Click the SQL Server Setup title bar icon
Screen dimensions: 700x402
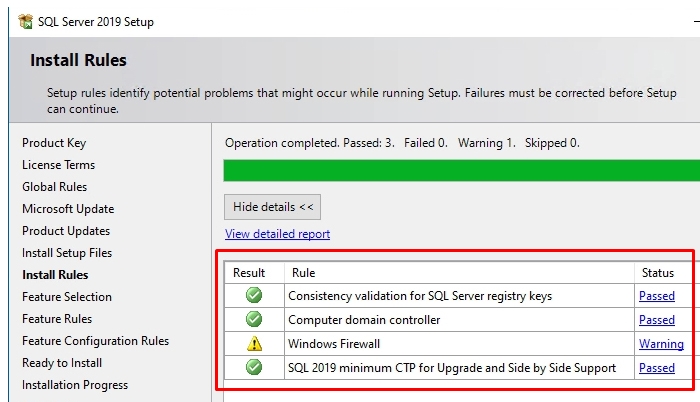[x=25, y=21]
